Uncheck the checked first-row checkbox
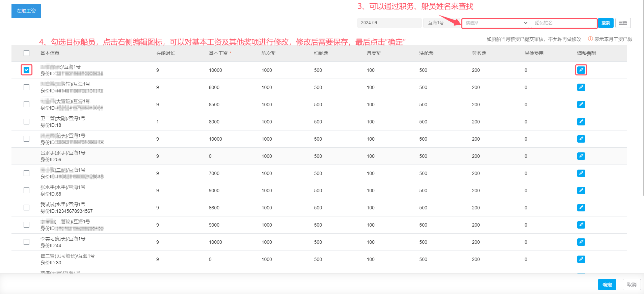This screenshot has width=644, height=294. 26,70
